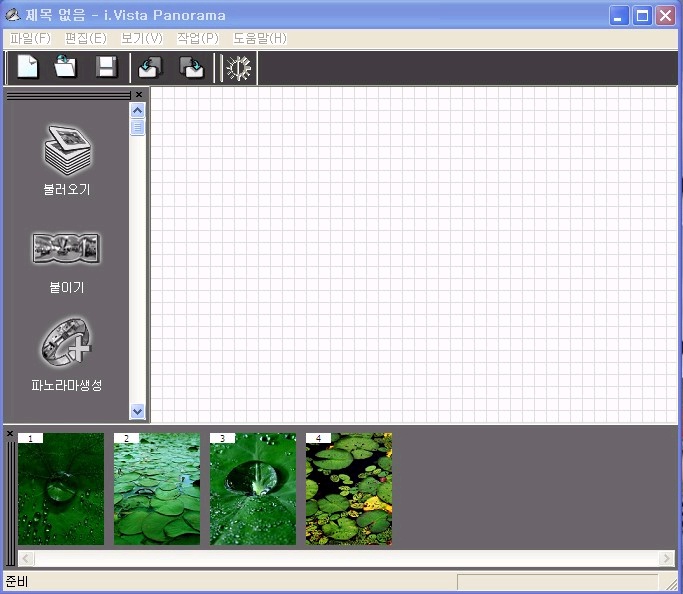Click the floppy disk save icon
The image size is (683, 594).
coord(106,68)
